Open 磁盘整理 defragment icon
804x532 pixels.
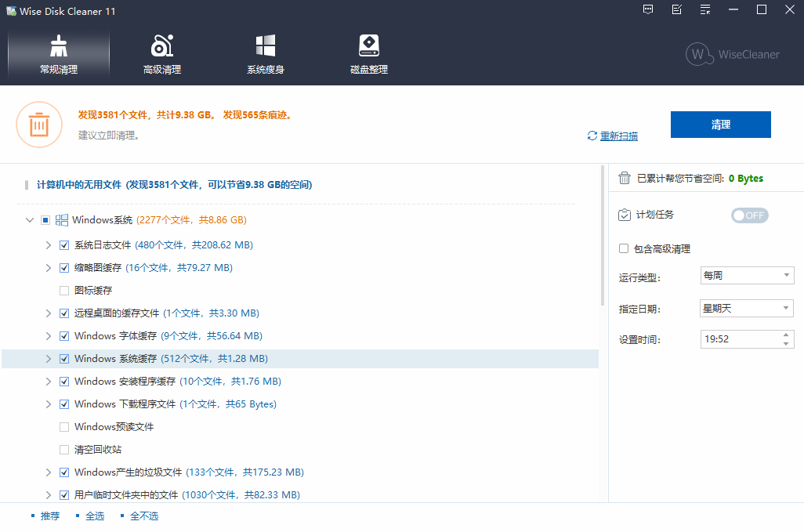[x=368, y=45]
